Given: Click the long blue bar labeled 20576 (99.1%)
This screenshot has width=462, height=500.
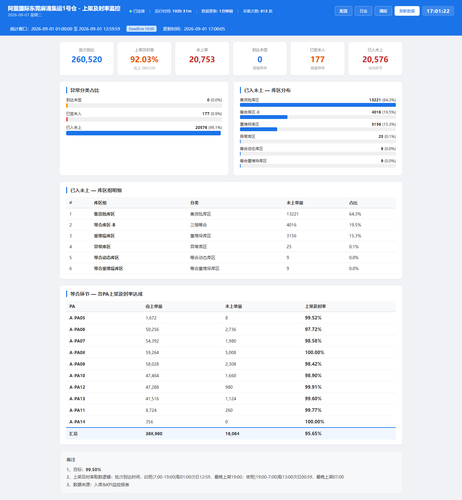Looking at the screenshot, I should pyautogui.click(x=143, y=133).
